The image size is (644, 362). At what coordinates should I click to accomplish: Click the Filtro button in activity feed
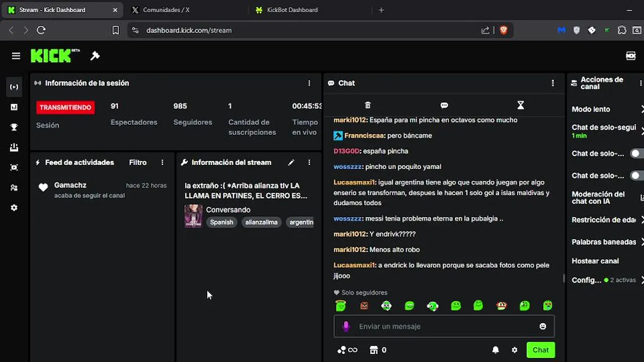pyautogui.click(x=138, y=162)
